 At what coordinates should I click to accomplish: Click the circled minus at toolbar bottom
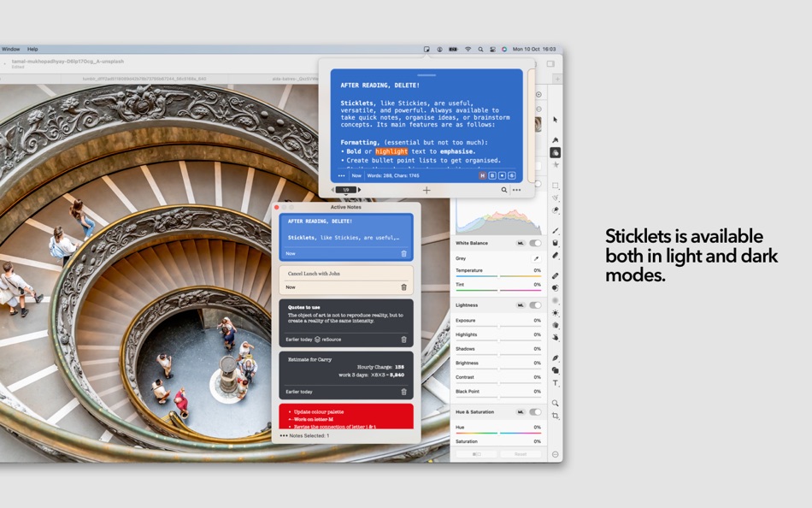(555, 454)
